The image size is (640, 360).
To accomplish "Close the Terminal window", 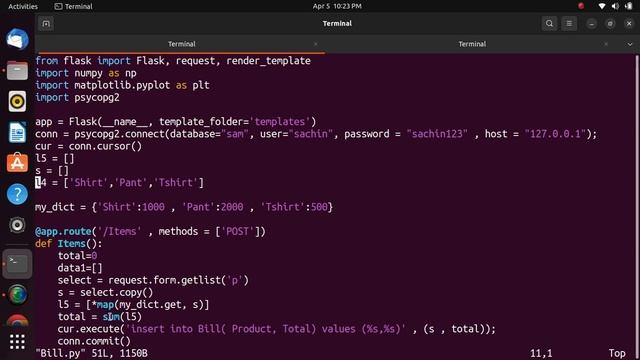I will coord(629,24).
